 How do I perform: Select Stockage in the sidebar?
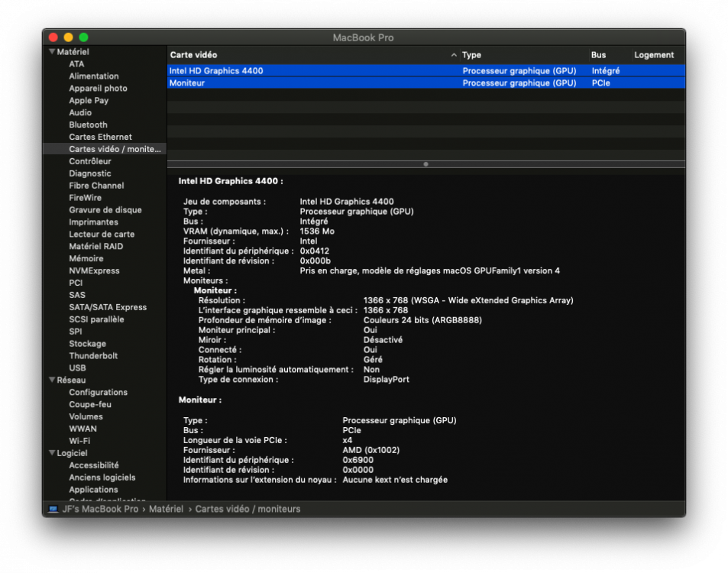tap(87, 344)
